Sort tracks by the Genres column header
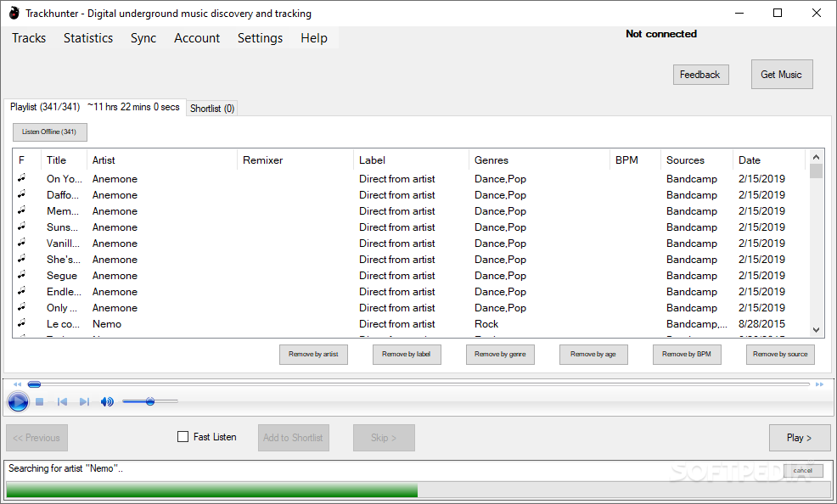Screen dimensions: 837x504 click(x=539, y=160)
